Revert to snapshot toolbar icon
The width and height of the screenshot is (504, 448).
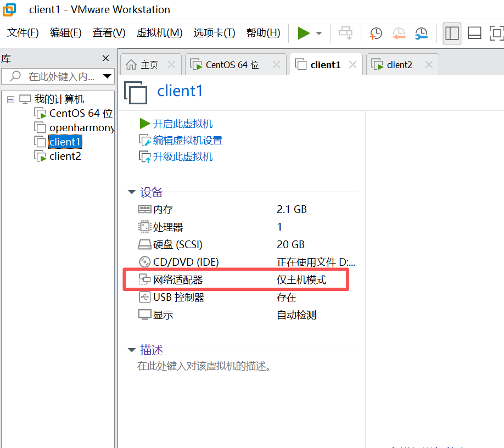tap(399, 33)
